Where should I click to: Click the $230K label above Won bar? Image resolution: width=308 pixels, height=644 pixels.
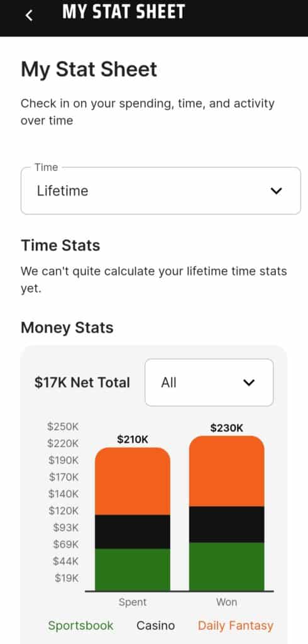pyautogui.click(x=227, y=428)
